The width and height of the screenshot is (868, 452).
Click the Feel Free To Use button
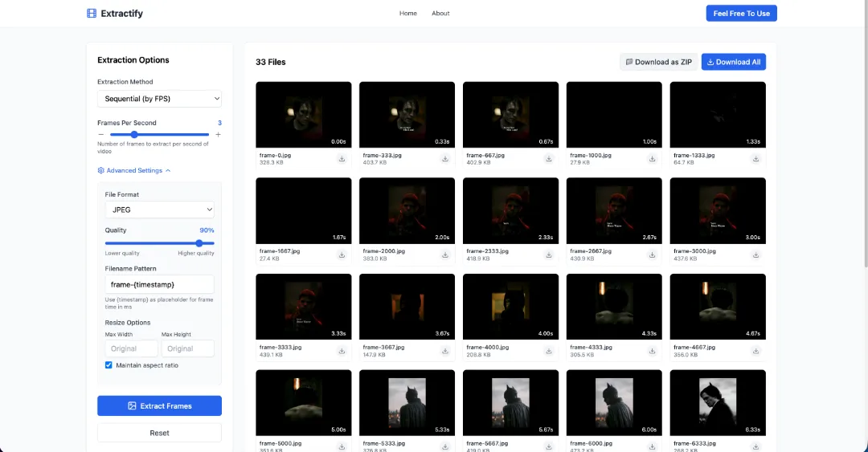tap(741, 14)
